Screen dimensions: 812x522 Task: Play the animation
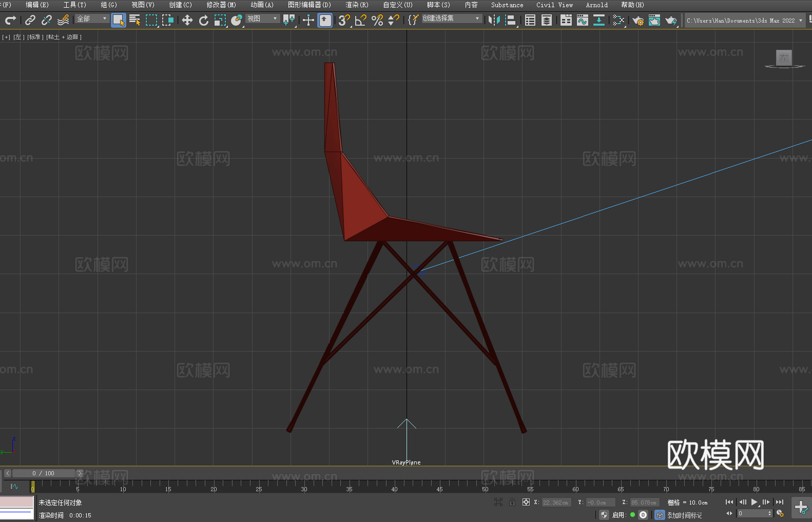[754, 502]
